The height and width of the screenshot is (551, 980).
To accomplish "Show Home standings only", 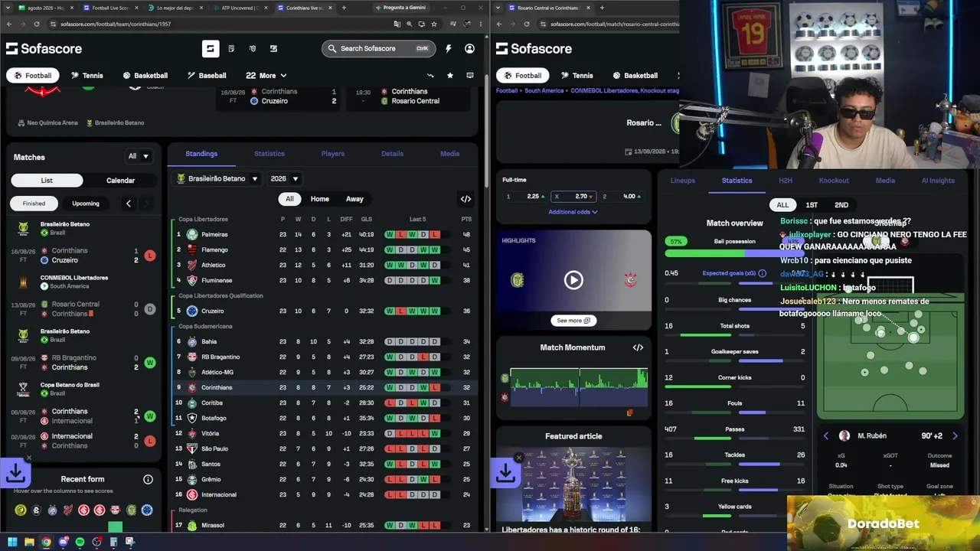I will tap(320, 199).
